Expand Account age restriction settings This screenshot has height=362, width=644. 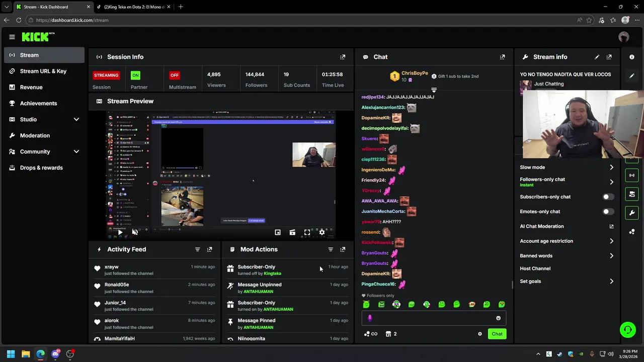[x=611, y=241]
